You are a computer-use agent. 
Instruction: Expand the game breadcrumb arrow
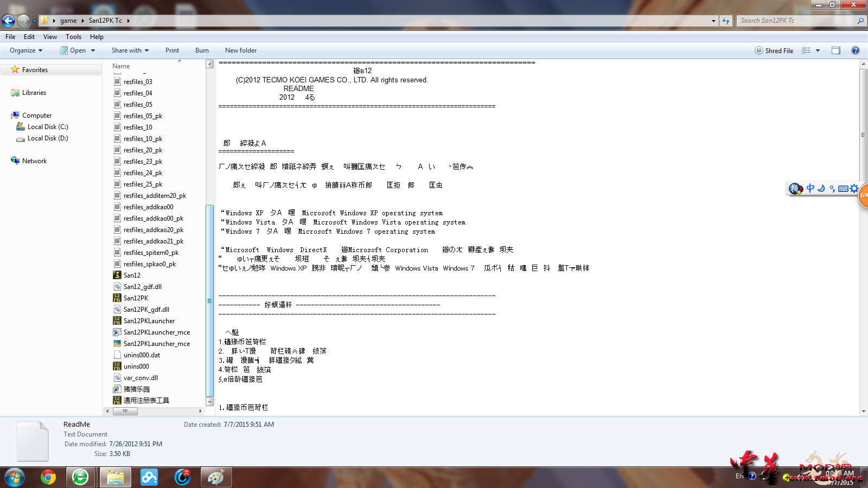[82, 21]
